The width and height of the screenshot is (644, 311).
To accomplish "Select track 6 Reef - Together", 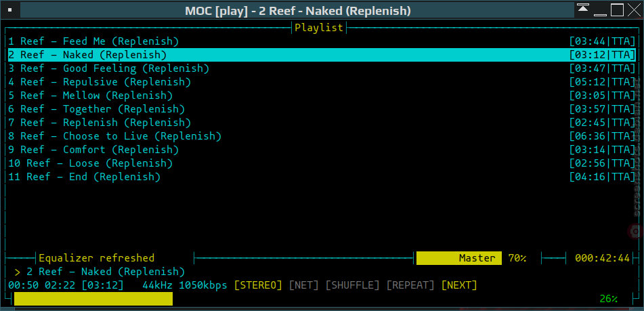I will pos(322,109).
